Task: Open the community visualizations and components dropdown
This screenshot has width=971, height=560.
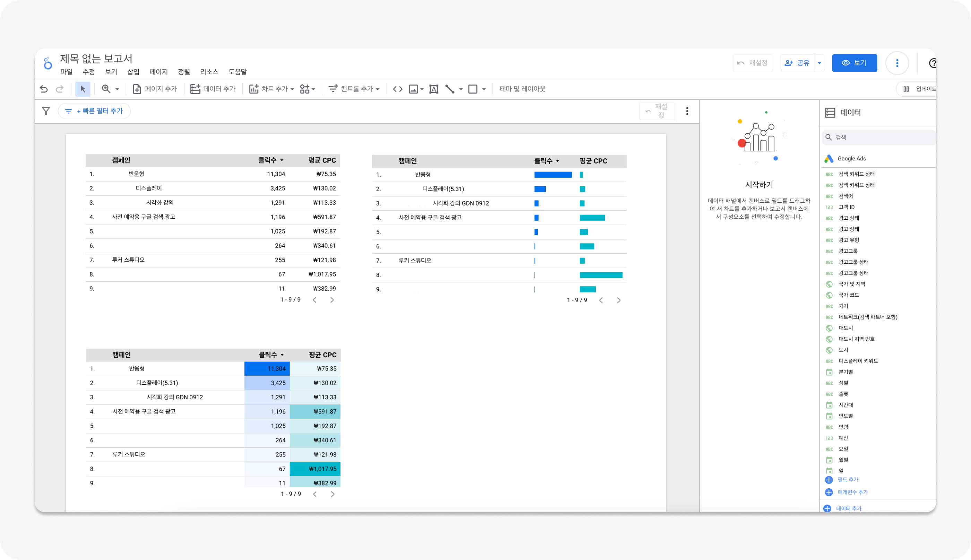Action: 307,89
